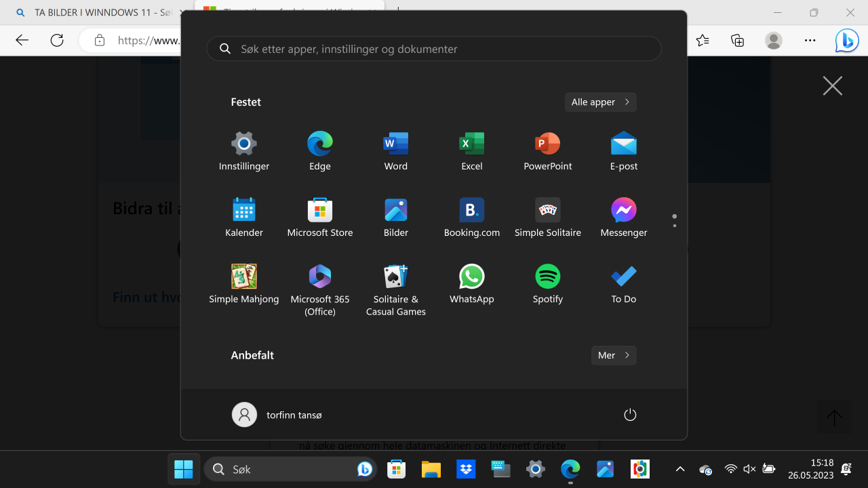This screenshot has width=868, height=488.
Task: Toggle the muted volume icon in tray
Action: (749, 469)
